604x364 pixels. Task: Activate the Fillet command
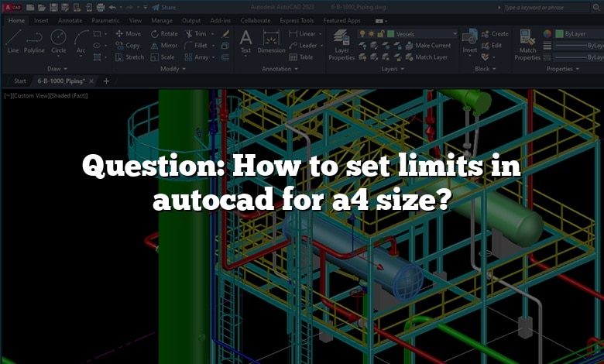point(196,46)
